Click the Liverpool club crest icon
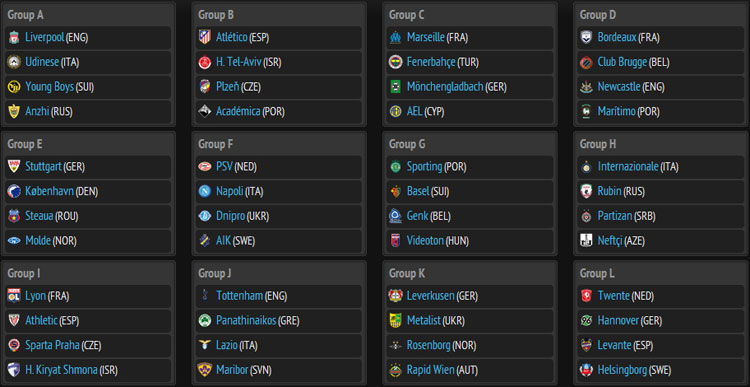 click(14, 37)
